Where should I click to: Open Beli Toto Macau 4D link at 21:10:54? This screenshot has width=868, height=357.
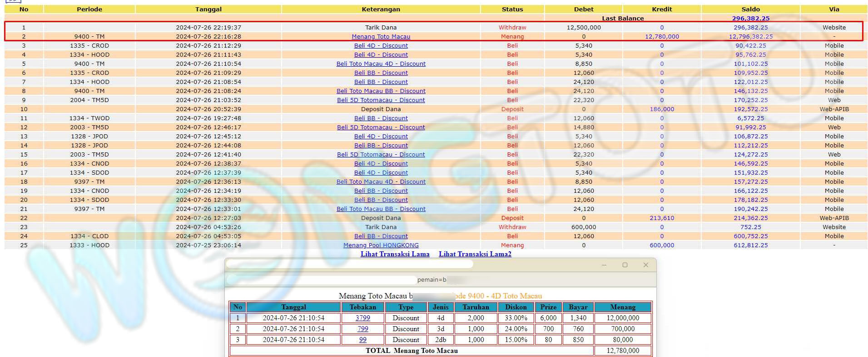(x=381, y=64)
